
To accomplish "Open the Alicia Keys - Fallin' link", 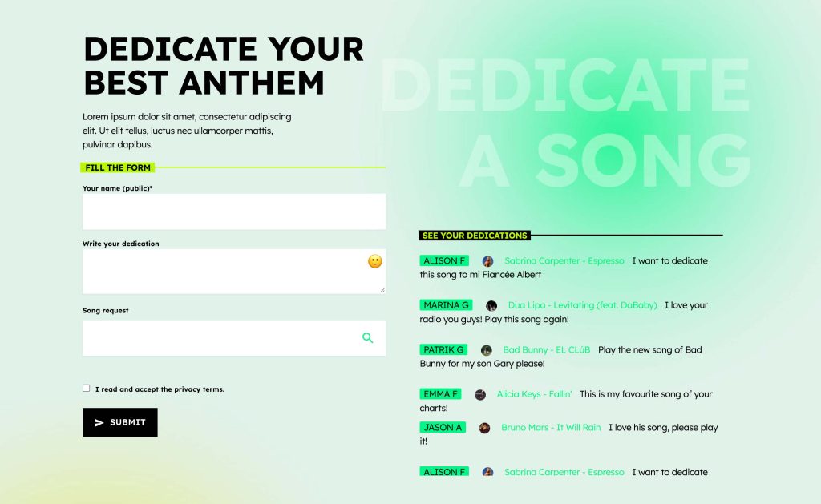I will coord(536,393).
